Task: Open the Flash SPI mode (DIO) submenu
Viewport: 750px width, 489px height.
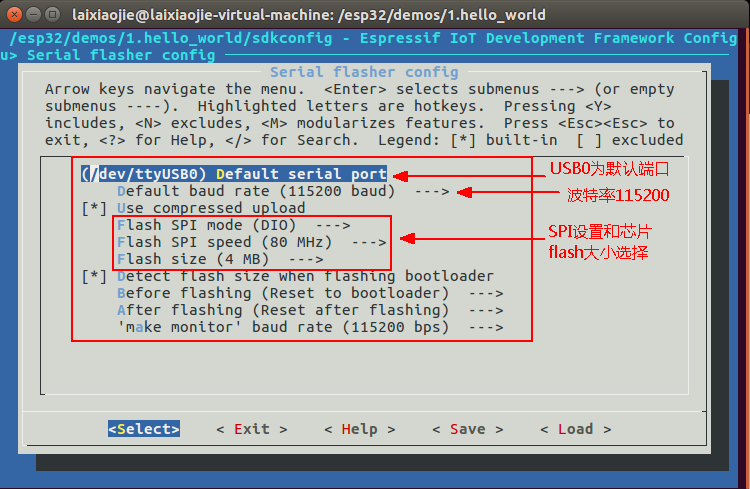Action: click(x=233, y=225)
